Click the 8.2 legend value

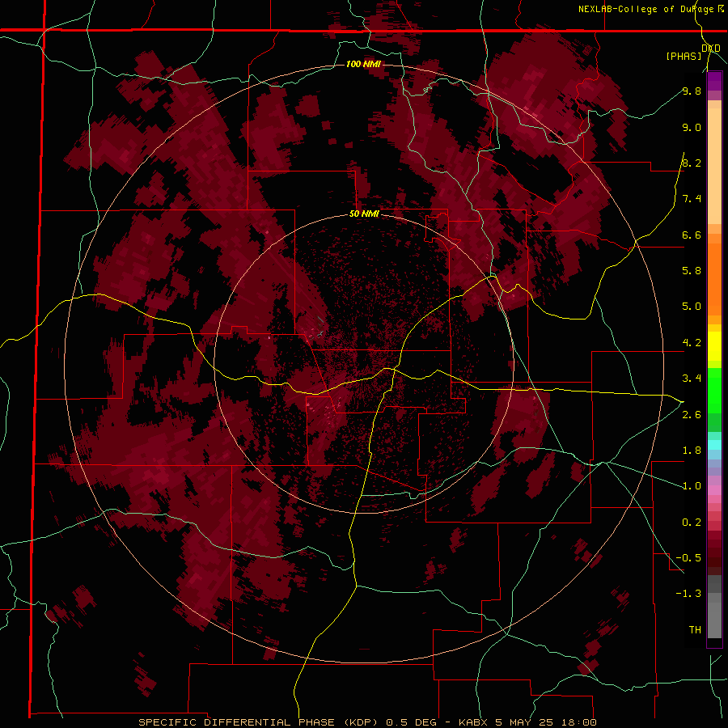point(692,163)
